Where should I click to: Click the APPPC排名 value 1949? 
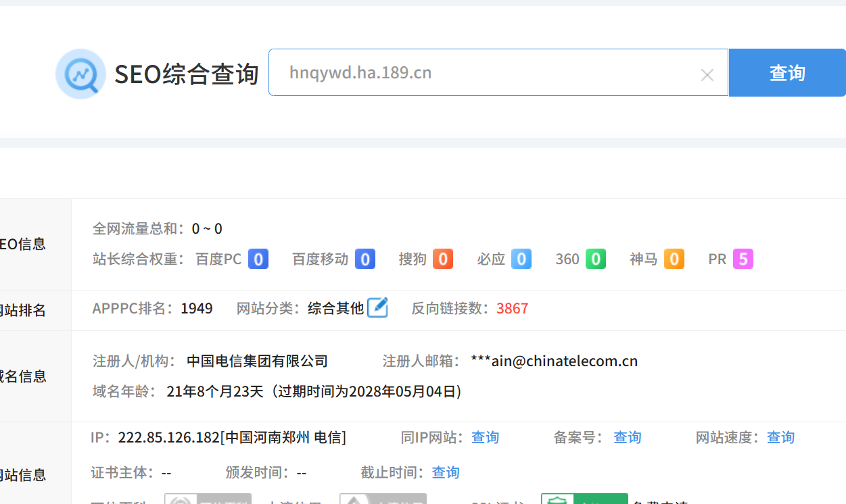pyautogui.click(x=197, y=309)
